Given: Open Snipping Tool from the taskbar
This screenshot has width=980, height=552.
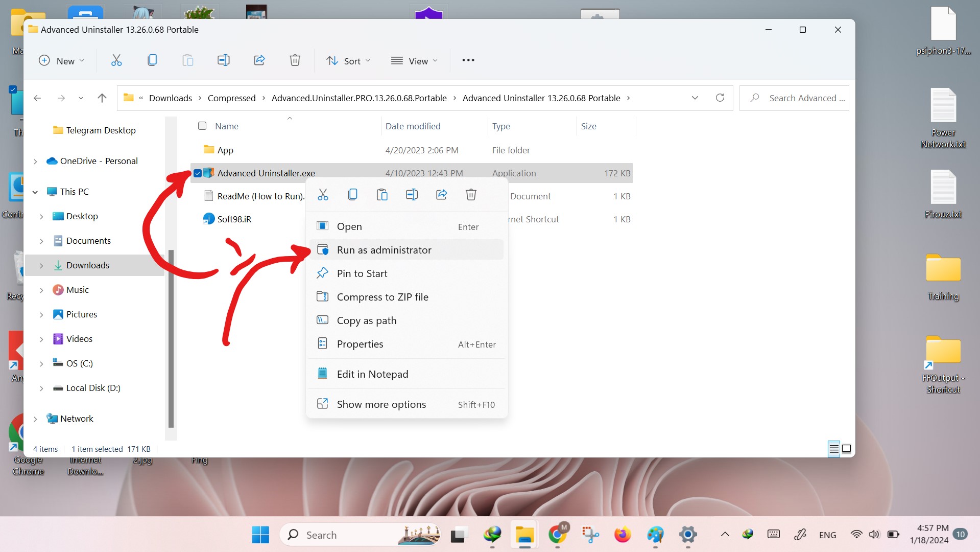Looking at the screenshot, I should coord(590,535).
